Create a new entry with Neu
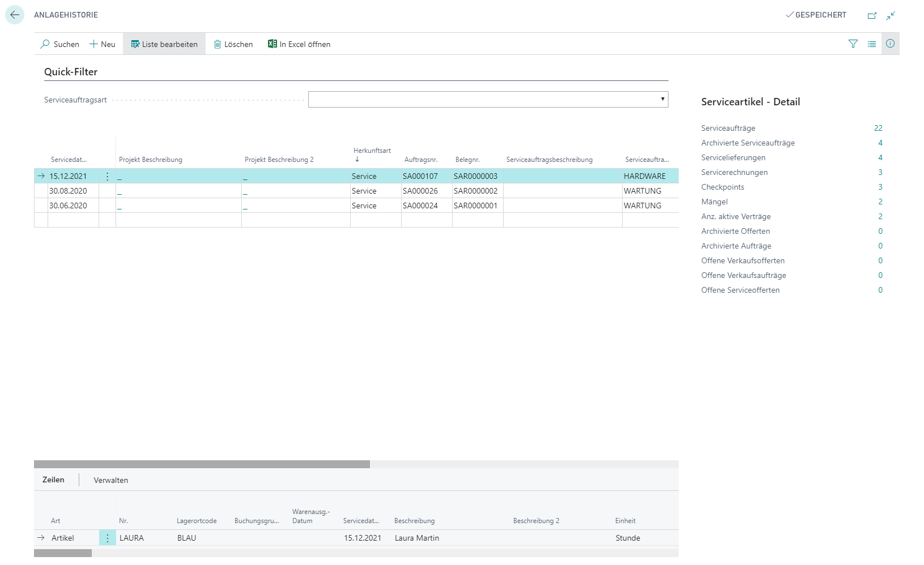The width and height of the screenshot is (924, 565). coord(103,44)
